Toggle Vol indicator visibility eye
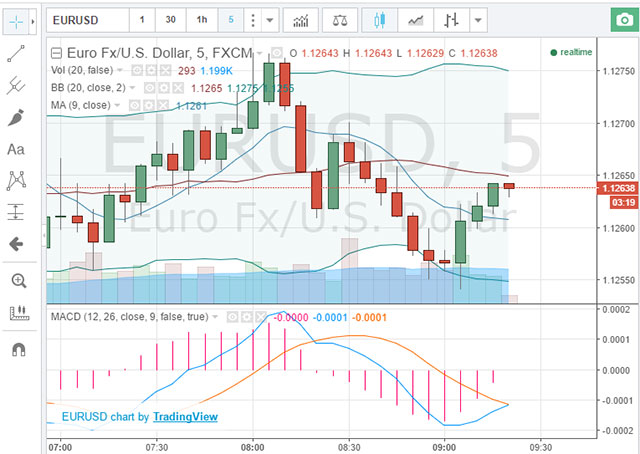640x454 pixels. 137,71
